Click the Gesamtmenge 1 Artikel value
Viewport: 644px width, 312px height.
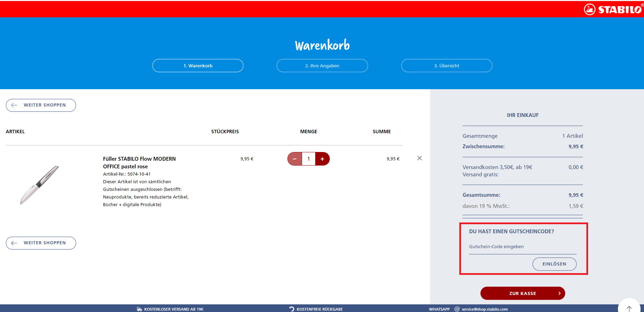572,136
